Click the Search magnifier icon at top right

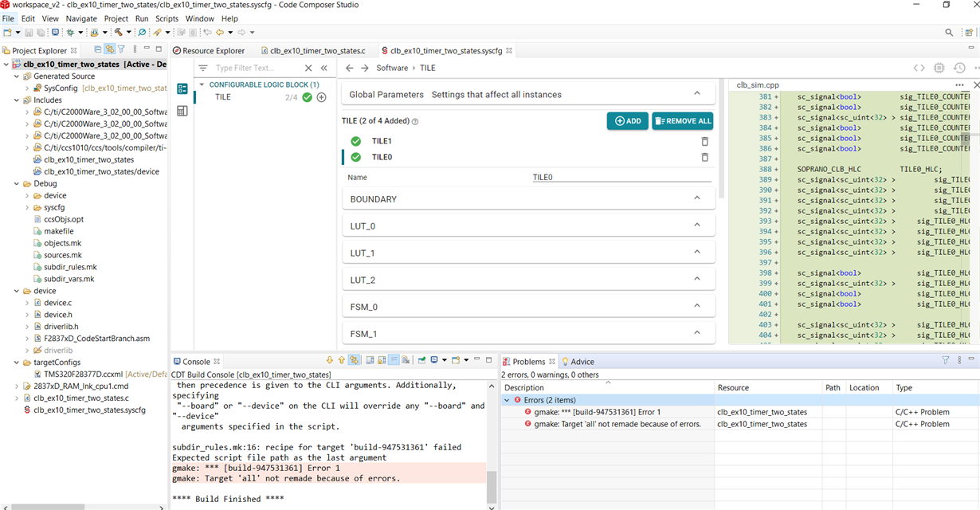point(949,33)
